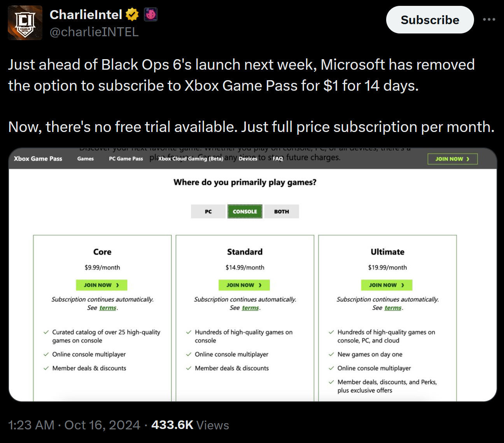Click the pink affiliate badge icon
Image resolution: width=504 pixels, height=443 pixels.
[x=151, y=15]
